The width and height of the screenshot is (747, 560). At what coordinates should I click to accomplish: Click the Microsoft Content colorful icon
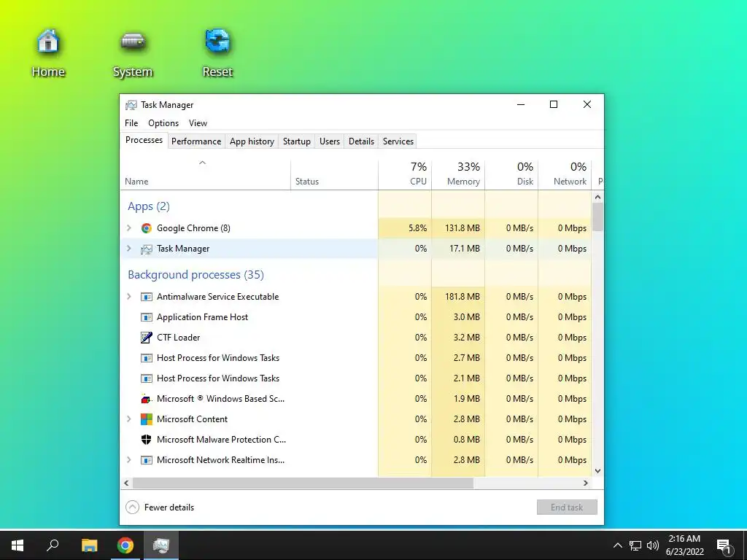click(x=146, y=419)
